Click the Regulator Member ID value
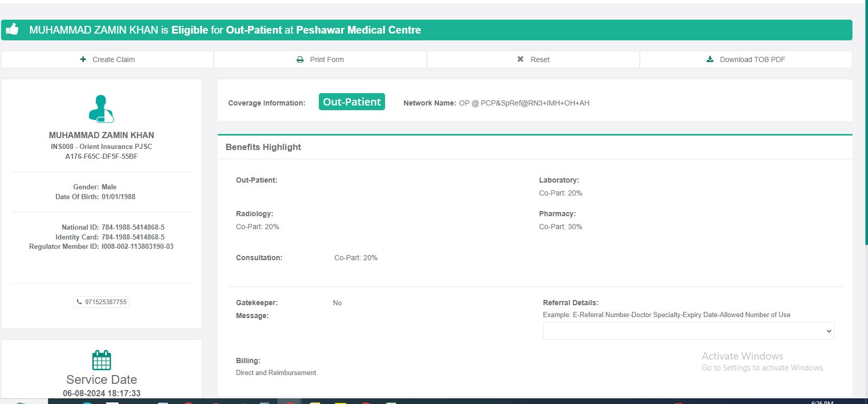Viewport: 868px width, 404px height. tap(137, 247)
